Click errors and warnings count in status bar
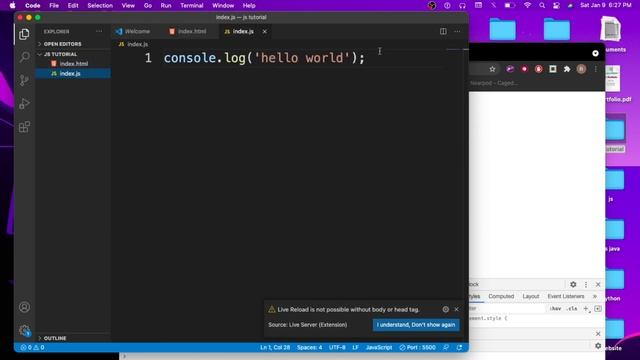Viewport: 640px width, 360px height. click(32, 347)
